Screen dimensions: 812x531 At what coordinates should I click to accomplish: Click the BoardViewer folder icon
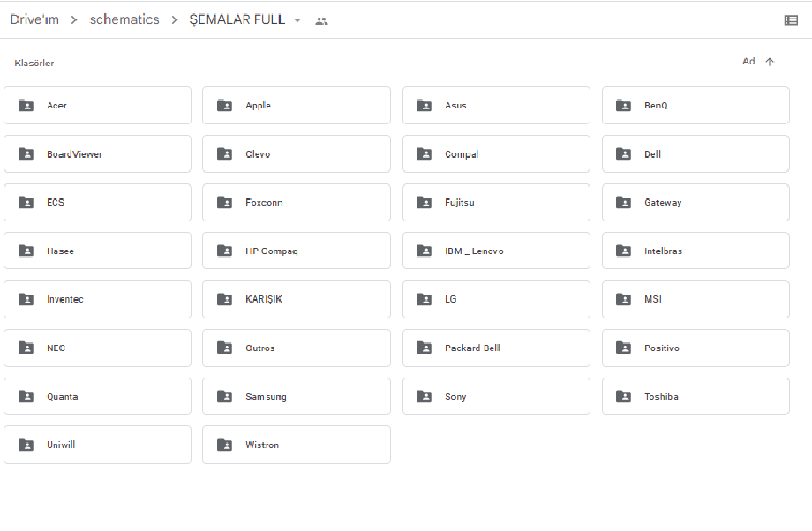[x=26, y=154]
